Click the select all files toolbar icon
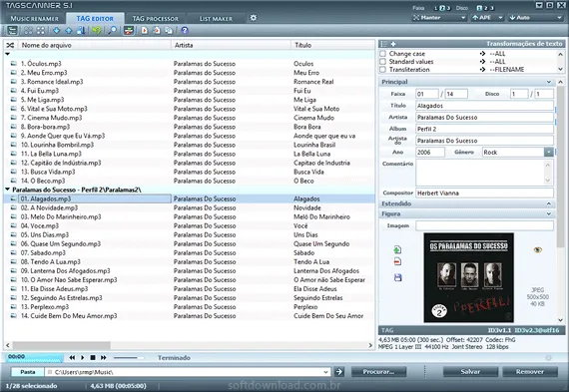Screen dimensions: 569x392 tap(28, 31)
